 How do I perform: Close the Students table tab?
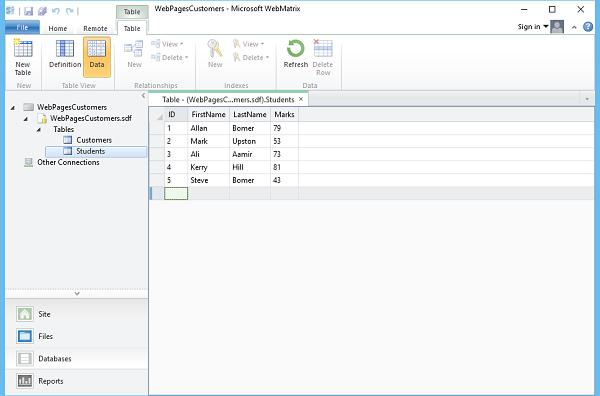coord(301,99)
